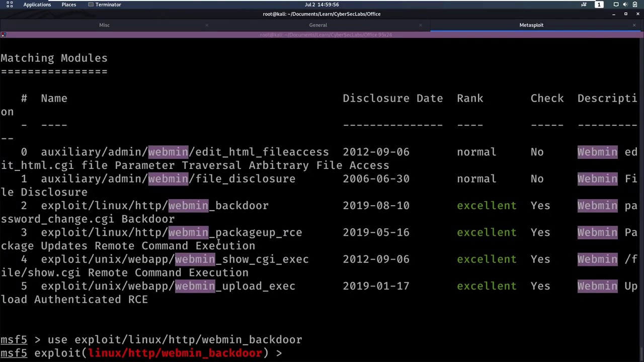This screenshot has width=644, height=362.
Task: Click the 'use exploit/linux/http/webmin_backdoor' command text
Action: point(175,340)
